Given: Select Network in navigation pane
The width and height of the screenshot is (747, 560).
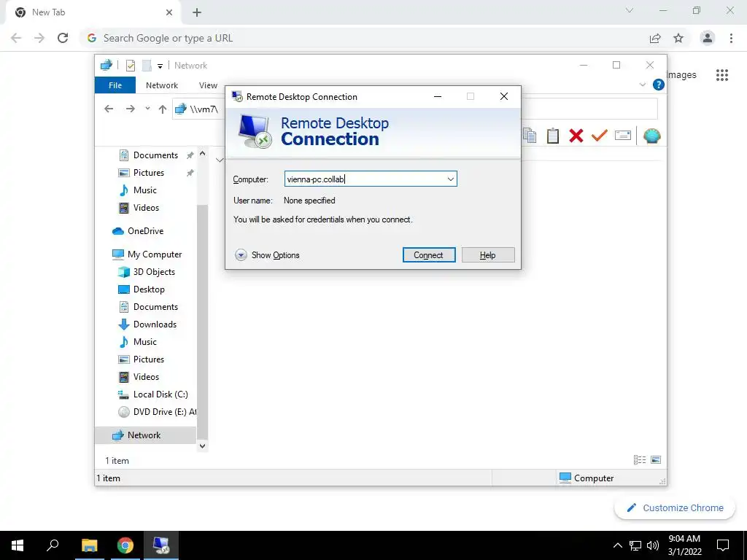Looking at the screenshot, I should tap(144, 435).
